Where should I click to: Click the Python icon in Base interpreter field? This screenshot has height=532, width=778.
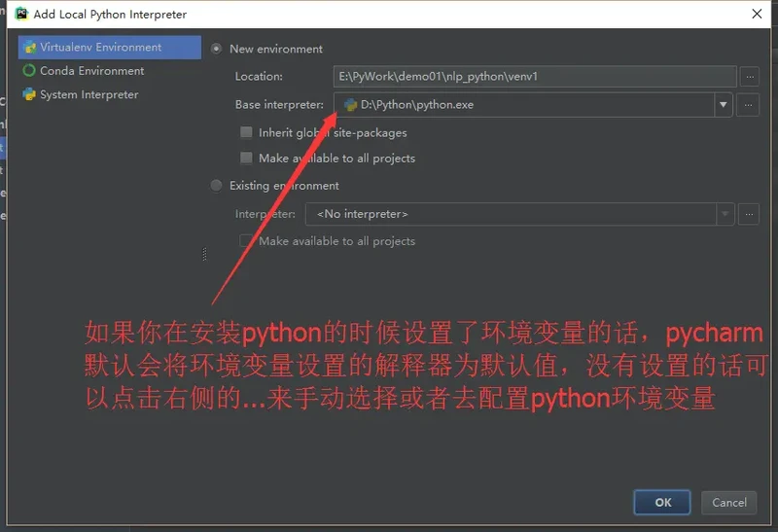pos(350,105)
